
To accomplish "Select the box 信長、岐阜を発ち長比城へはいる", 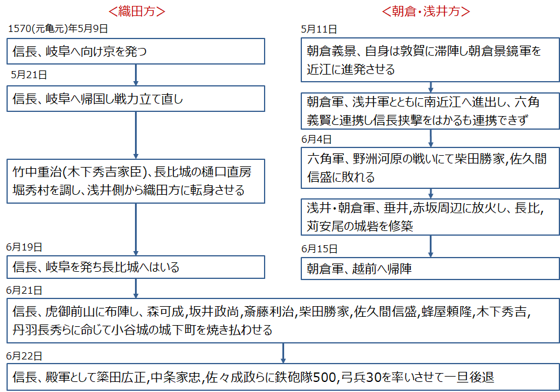I will (136, 267).
